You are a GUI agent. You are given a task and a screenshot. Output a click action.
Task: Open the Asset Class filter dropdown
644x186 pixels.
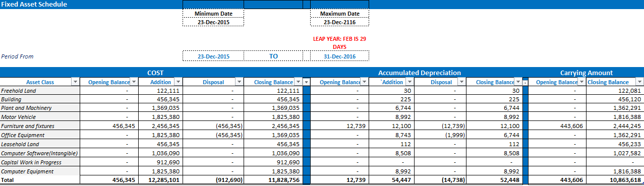76,82
